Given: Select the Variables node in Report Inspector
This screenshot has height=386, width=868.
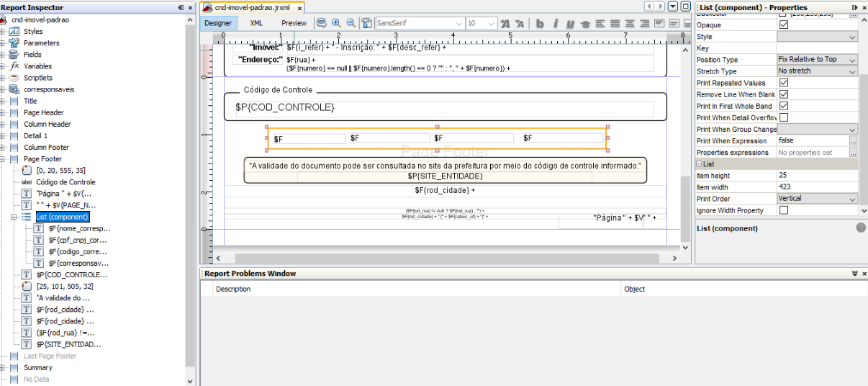Looking at the screenshot, I should pos(37,66).
